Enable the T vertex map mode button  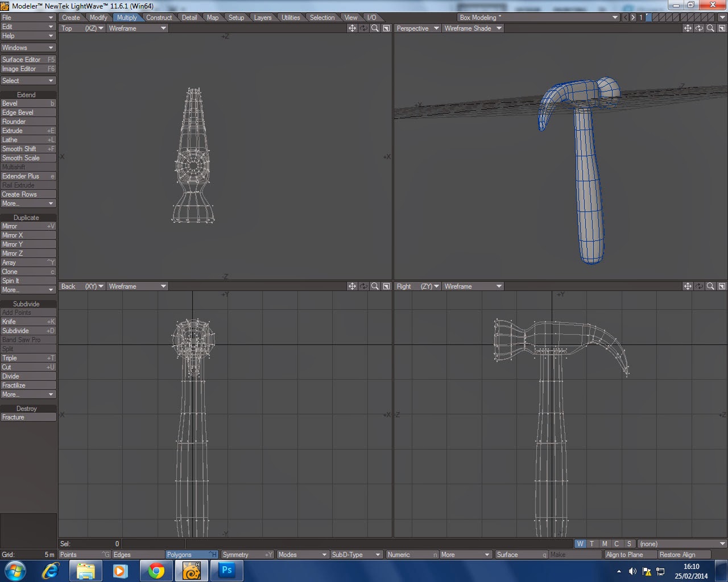[591, 543]
